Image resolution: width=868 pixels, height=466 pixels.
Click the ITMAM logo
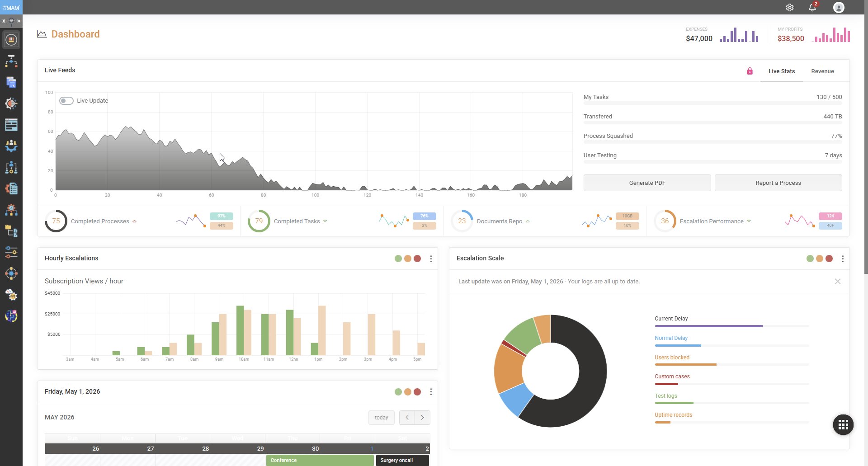coord(11,7)
